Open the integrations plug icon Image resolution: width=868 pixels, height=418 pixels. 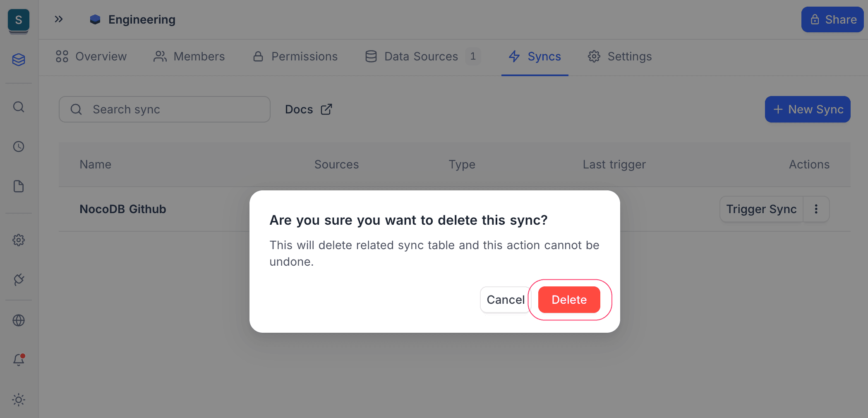19,280
